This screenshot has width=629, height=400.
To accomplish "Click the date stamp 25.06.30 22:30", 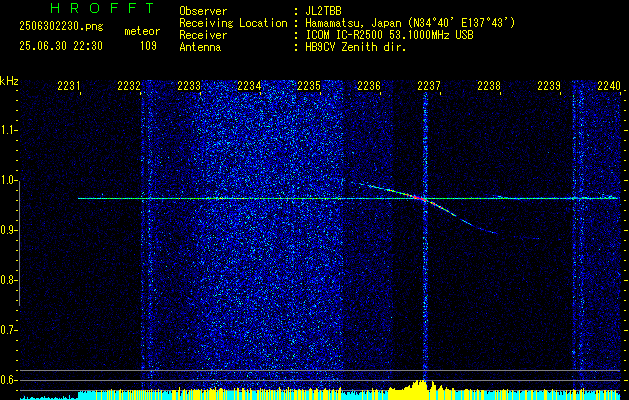I will pyautogui.click(x=61, y=46).
